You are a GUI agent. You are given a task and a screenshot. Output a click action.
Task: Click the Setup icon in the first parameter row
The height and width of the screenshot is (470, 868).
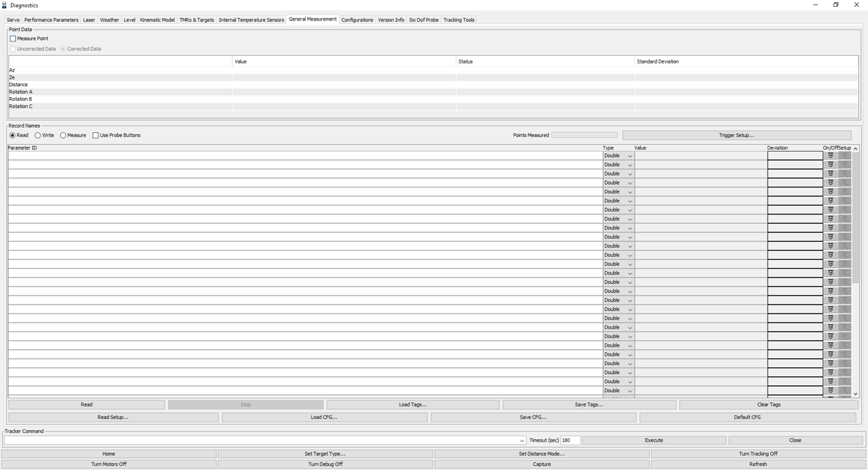pos(845,156)
